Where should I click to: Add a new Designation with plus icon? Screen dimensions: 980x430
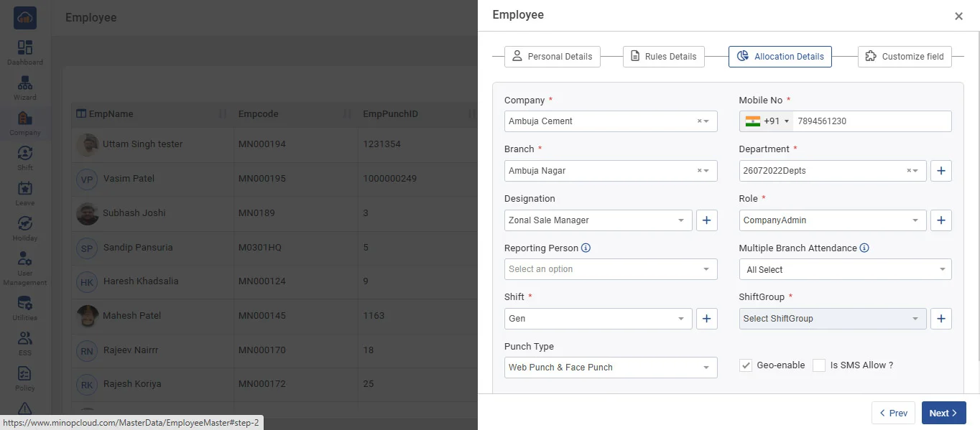coord(706,220)
